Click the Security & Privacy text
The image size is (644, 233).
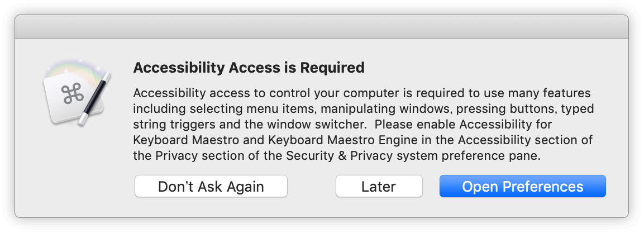pyautogui.click(x=339, y=156)
